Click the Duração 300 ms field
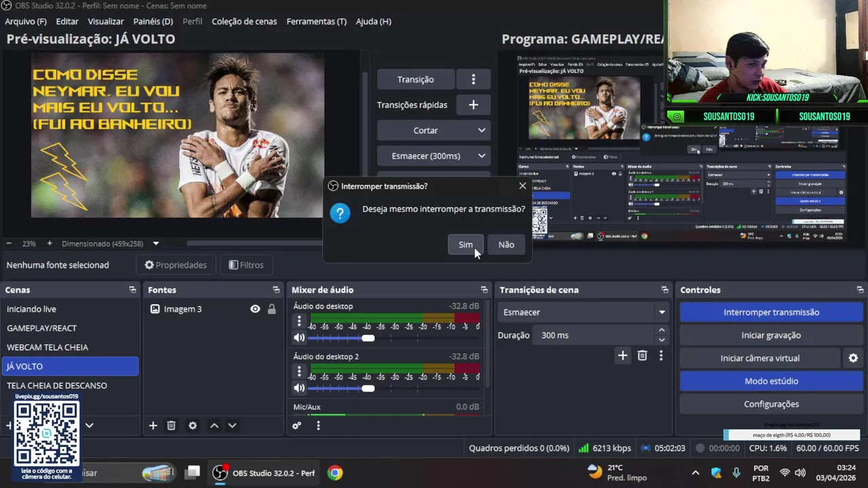 [593, 335]
